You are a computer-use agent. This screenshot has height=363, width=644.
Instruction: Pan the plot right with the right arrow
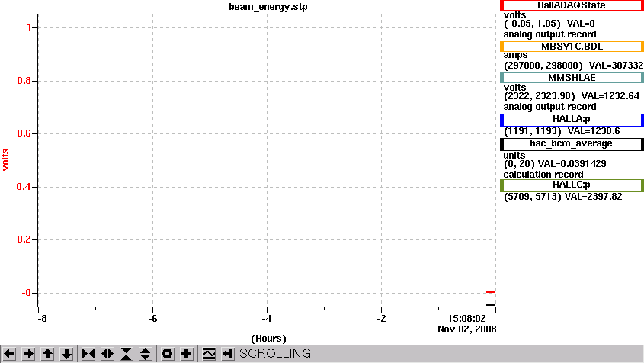(x=28, y=354)
